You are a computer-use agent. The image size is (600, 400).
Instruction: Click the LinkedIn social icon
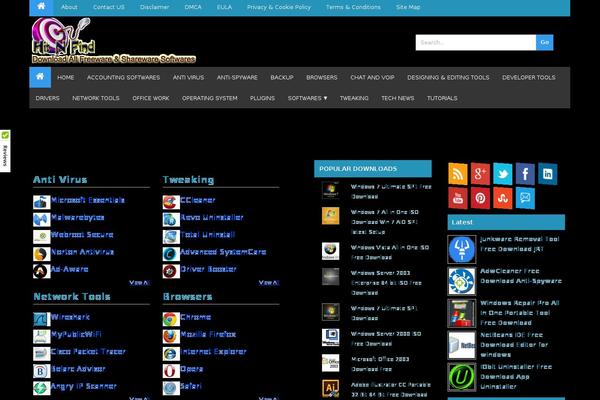(548, 174)
